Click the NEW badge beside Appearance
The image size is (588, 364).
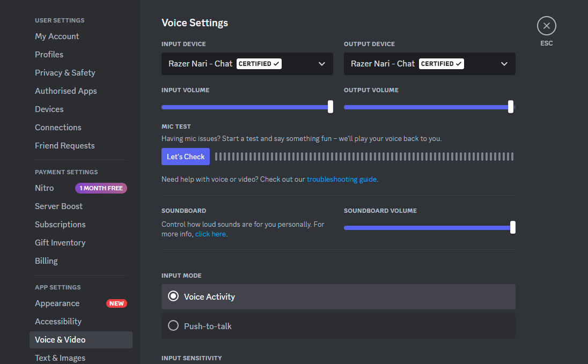point(116,303)
